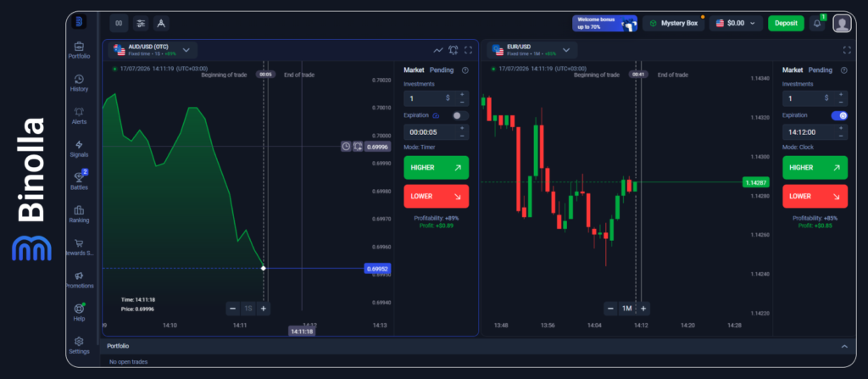
Task: Open Battles in the sidebar
Action: pos(79,181)
